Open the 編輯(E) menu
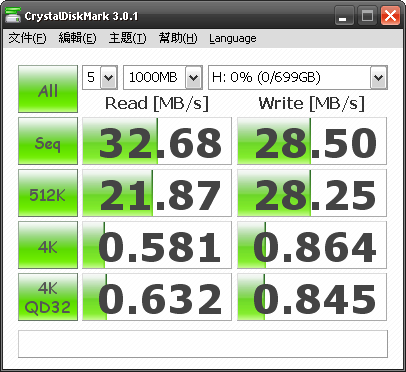Screen dimensions: 406x372 point(77,38)
